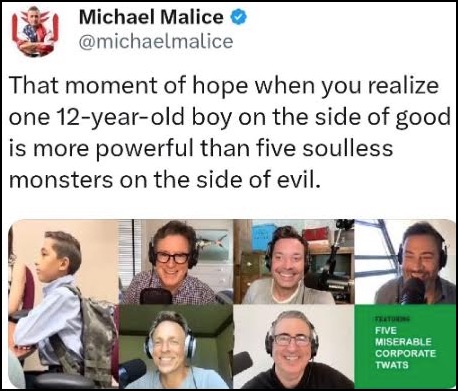Open panel of man in black sweater
Screen dimensions: 458x391
click(294, 347)
